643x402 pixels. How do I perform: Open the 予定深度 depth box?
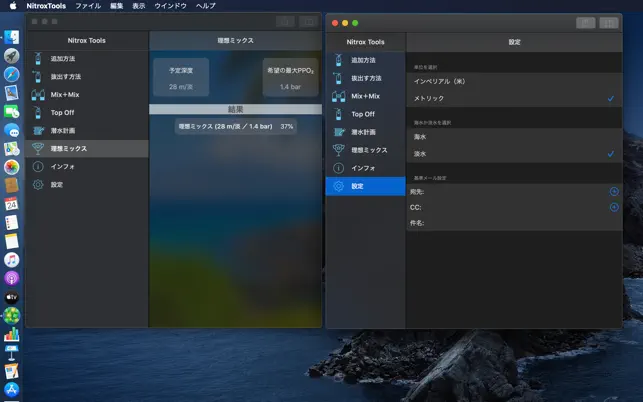[181, 78]
